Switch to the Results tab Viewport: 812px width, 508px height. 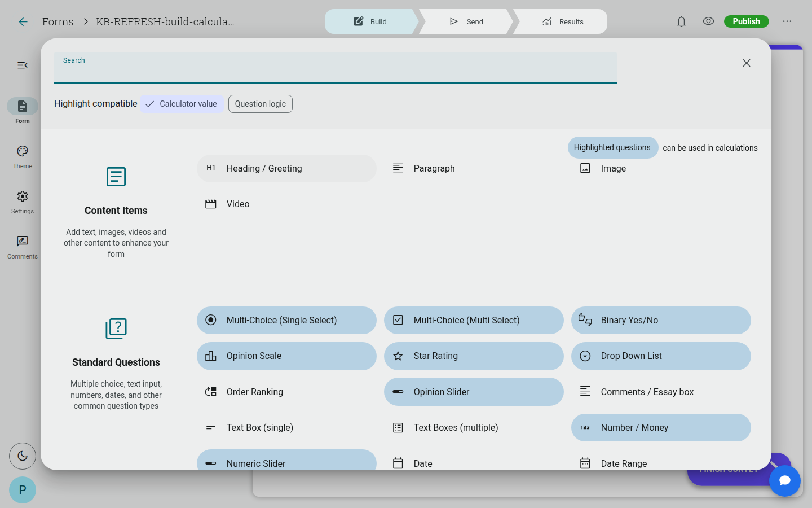(562, 21)
